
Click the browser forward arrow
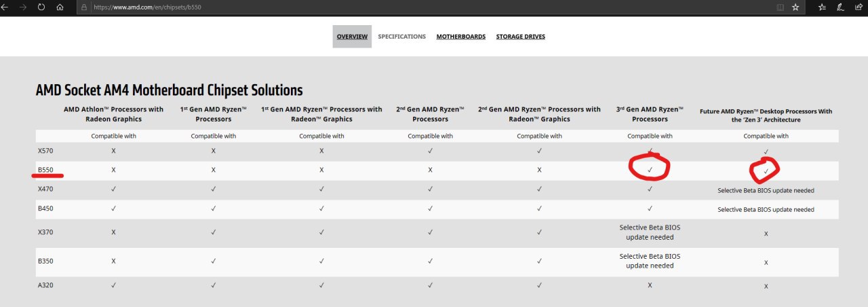click(25, 7)
